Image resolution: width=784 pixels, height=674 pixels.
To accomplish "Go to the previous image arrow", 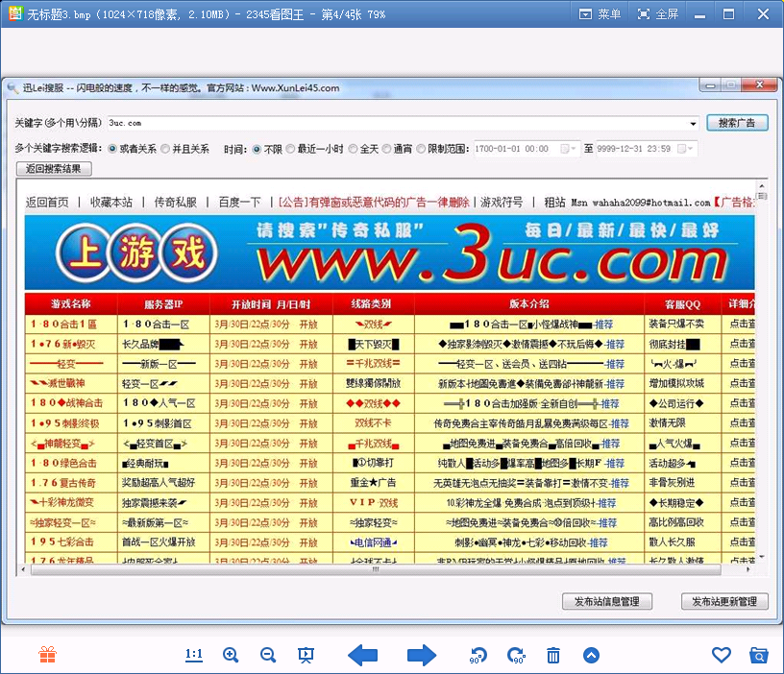I will [362, 655].
